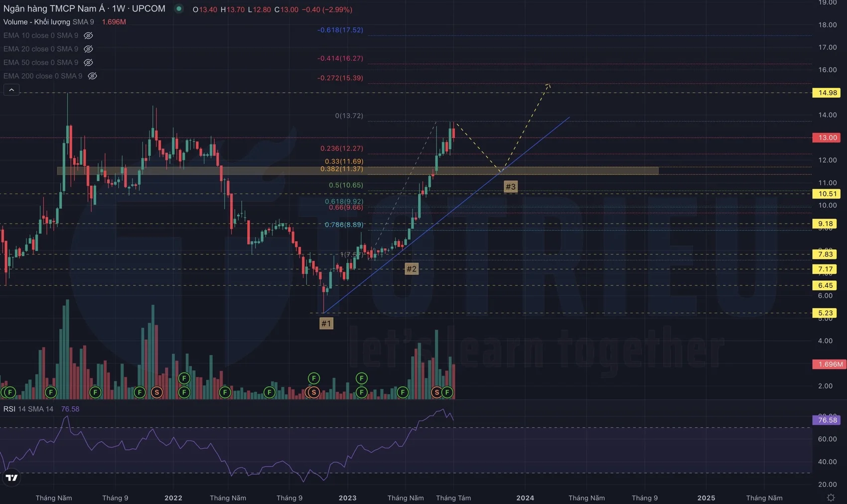Click the −0.40 (−2.99%) change value

[327, 9]
